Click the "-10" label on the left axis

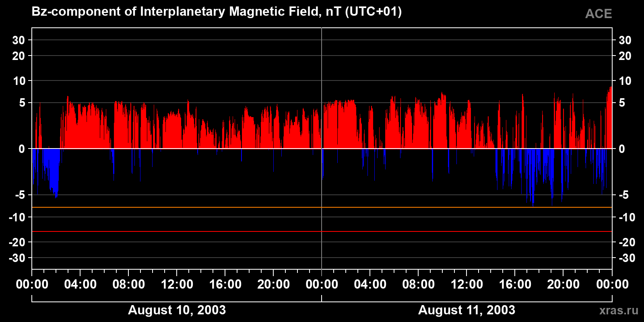(17, 217)
